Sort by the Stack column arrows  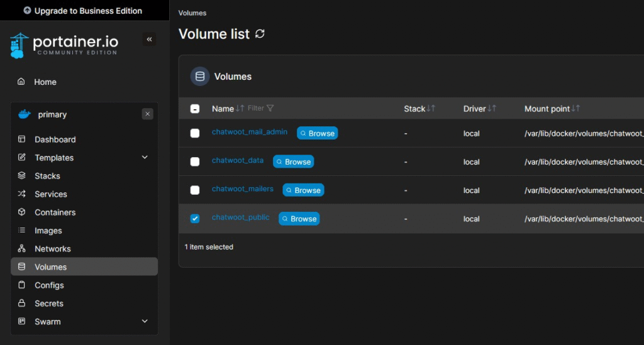431,109
